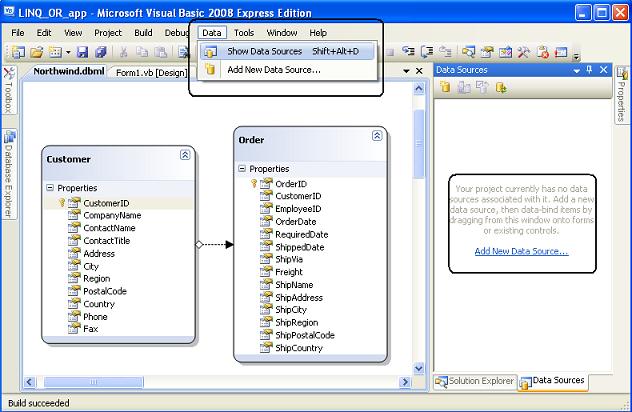Click the horizontal scrollbar left arrow
This screenshot has width=632, height=412.
(29, 382)
